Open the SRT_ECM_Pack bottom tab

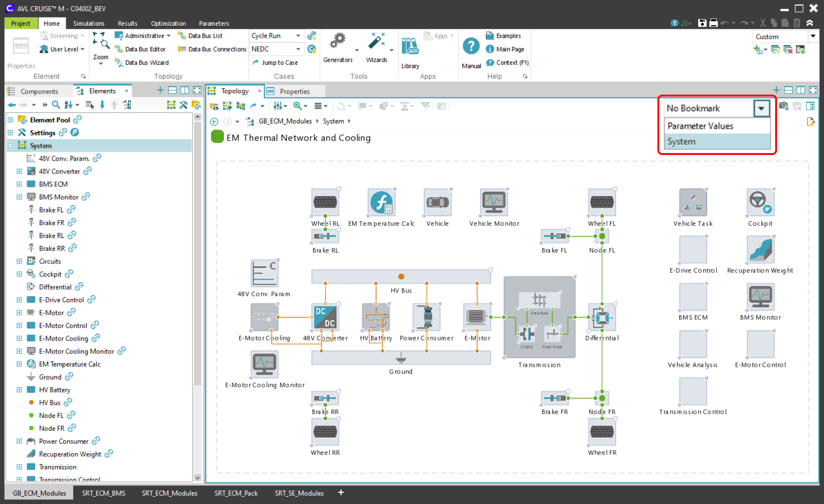point(236,493)
